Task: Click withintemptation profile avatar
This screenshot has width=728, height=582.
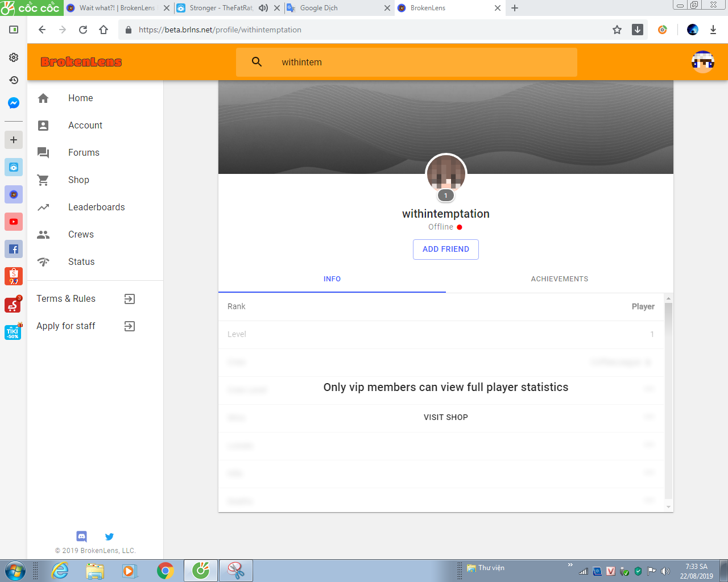Action: pos(446,174)
